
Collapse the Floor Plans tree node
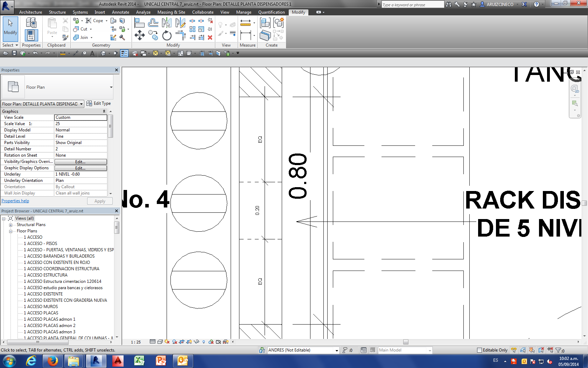pyautogui.click(x=10, y=231)
